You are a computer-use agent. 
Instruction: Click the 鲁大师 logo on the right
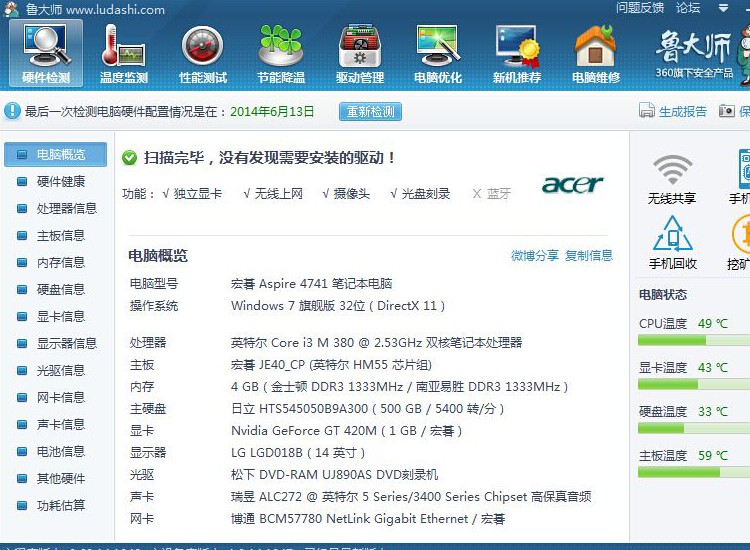pyautogui.click(x=694, y=53)
